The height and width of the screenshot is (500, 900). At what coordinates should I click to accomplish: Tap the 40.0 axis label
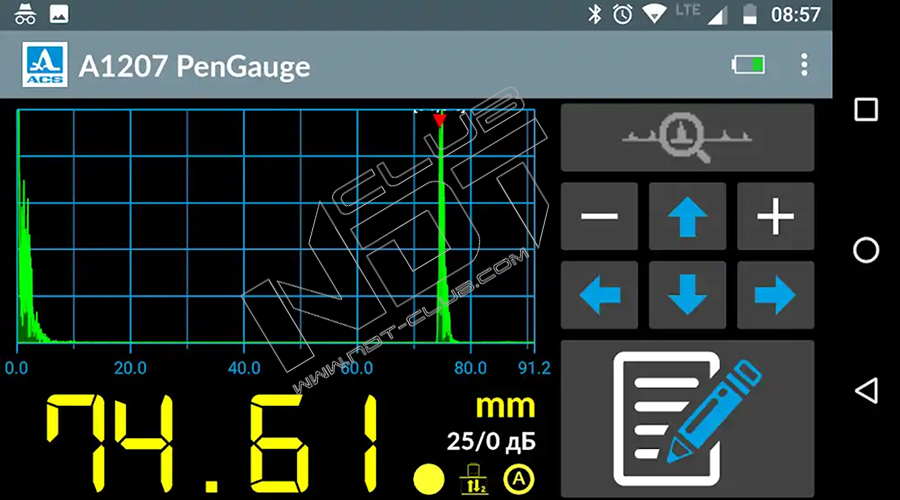pyautogui.click(x=245, y=368)
